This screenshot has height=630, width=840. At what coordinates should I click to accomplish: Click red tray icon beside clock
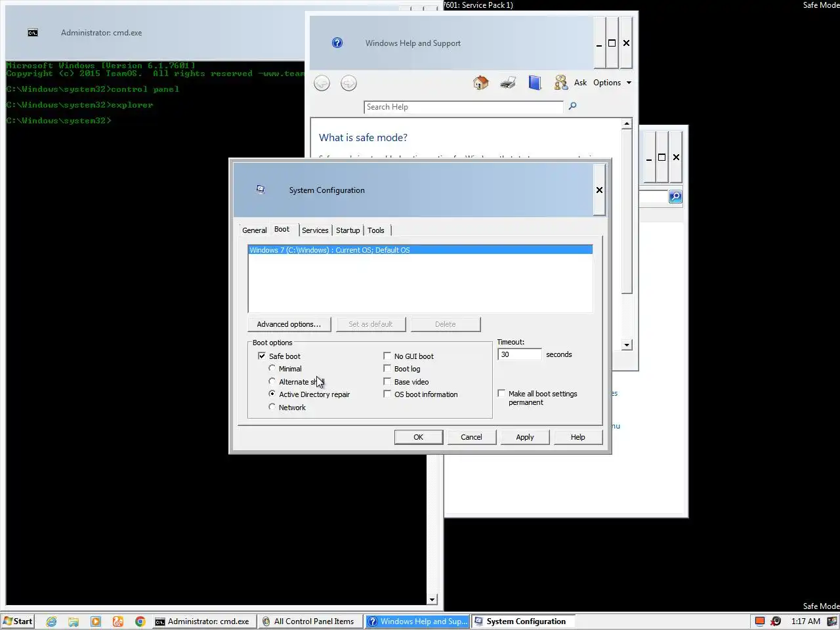pyautogui.click(x=776, y=621)
